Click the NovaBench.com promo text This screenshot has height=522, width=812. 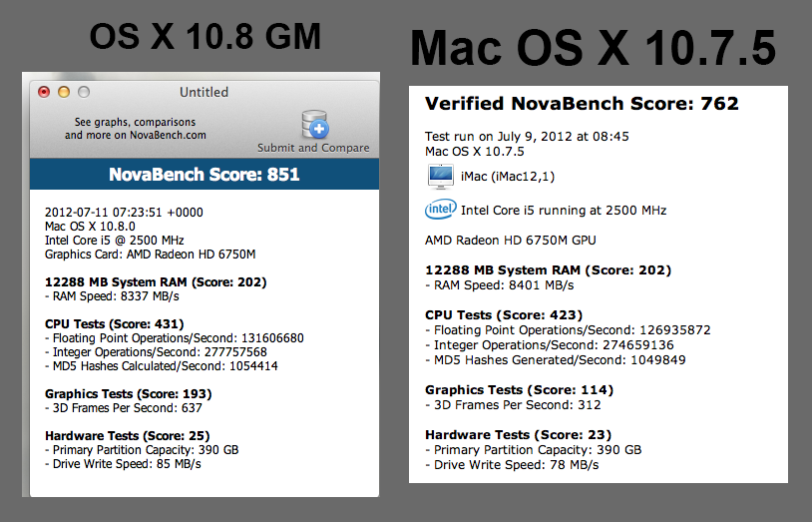point(135,129)
